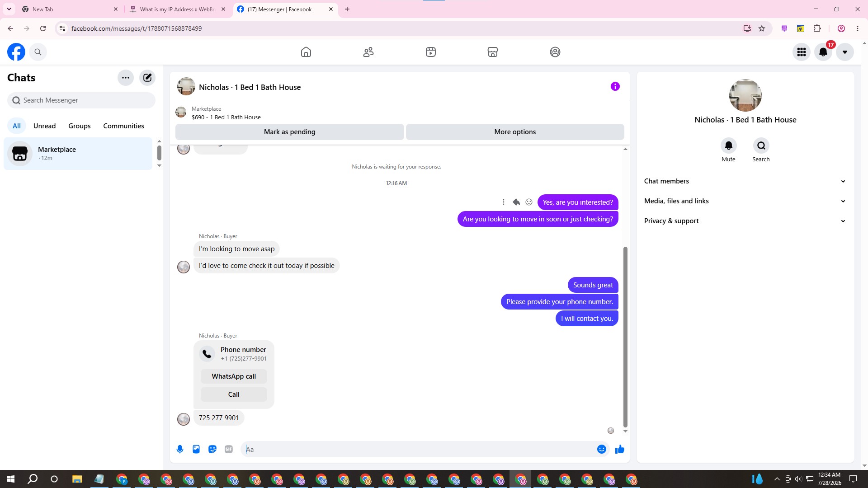This screenshot has width=868, height=488.
Task: Click 'I'm looking to move asap' message
Action: coord(237,249)
